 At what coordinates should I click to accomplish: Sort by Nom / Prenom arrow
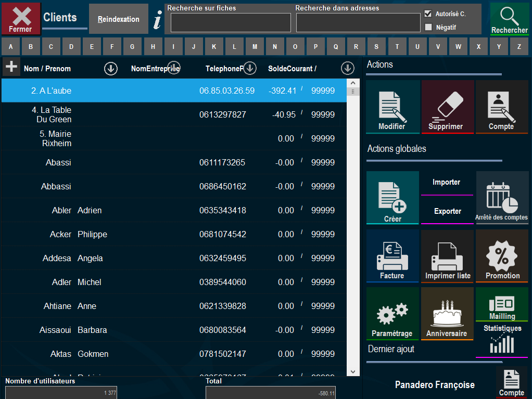click(x=110, y=69)
